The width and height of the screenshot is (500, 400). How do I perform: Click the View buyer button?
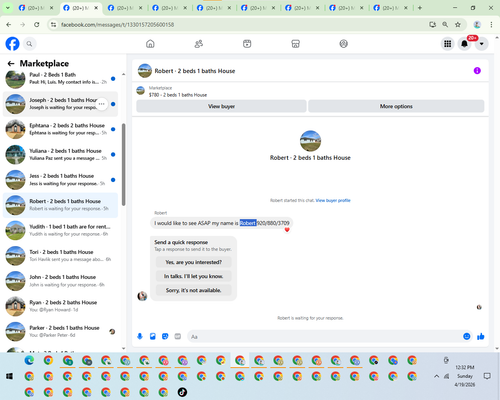tap(221, 106)
